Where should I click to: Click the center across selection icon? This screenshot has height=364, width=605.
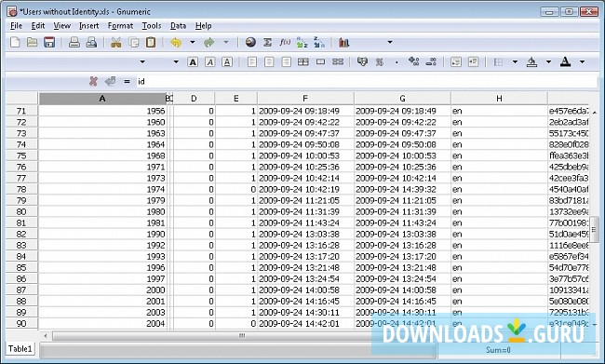(x=303, y=61)
